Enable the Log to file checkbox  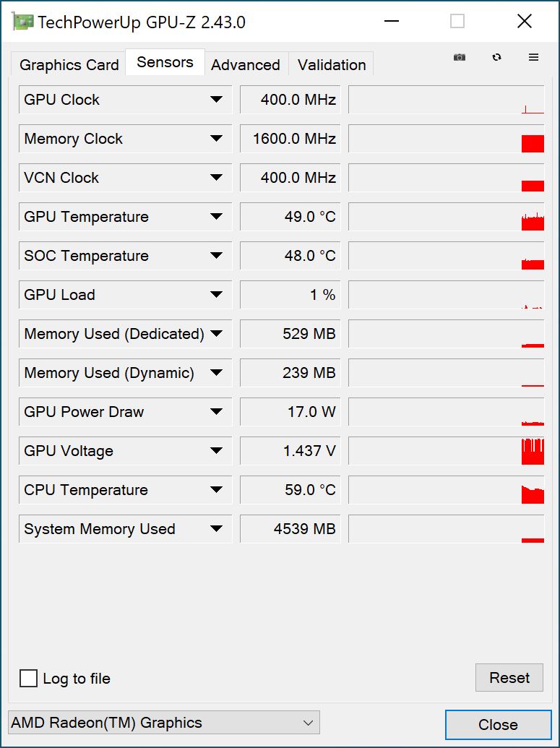[29, 679]
